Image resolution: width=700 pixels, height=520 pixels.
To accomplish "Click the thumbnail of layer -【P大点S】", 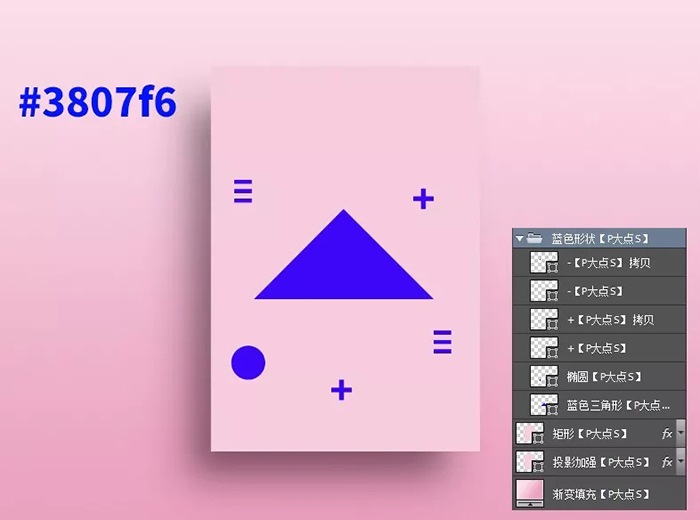I will click(544, 291).
